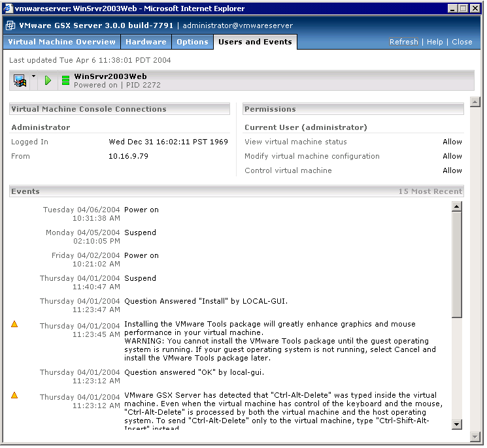Switch to Virtual Machine Overview tab
487x448 pixels.
point(61,42)
